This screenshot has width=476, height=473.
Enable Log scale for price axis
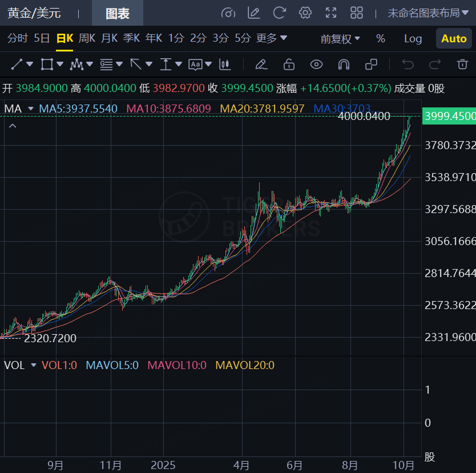(x=413, y=39)
